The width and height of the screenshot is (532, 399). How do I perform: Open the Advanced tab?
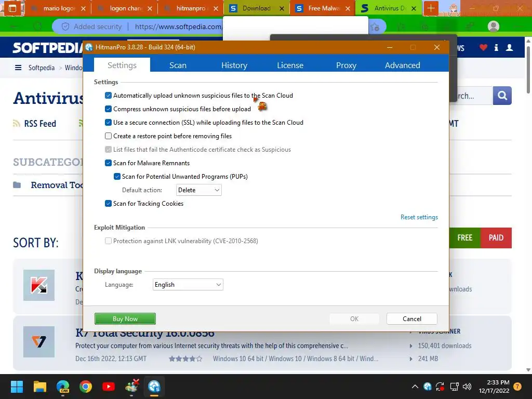(403, 65)
